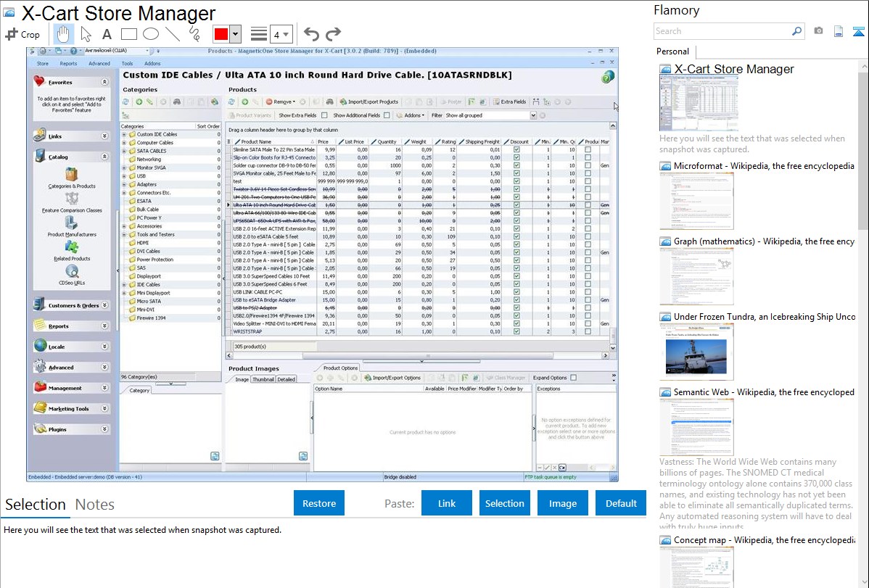Redo the last annotation
The image size is (869, 588).
[x=333, y=34]
